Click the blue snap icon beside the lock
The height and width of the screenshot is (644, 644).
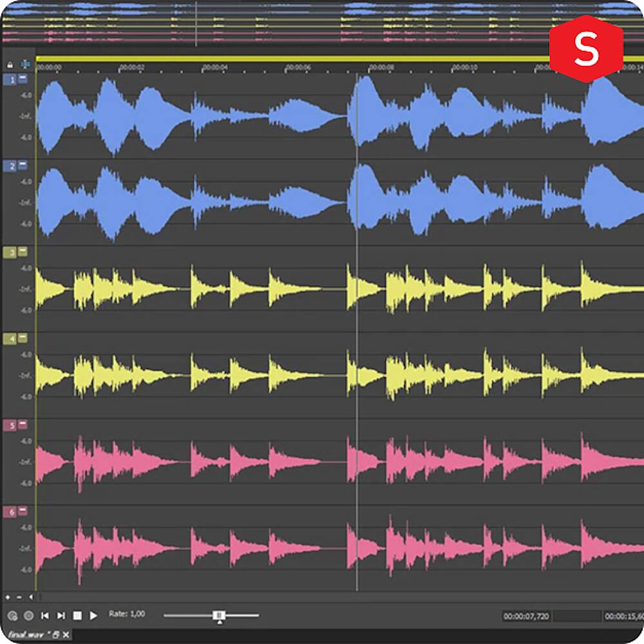click(x=26, y=65)
